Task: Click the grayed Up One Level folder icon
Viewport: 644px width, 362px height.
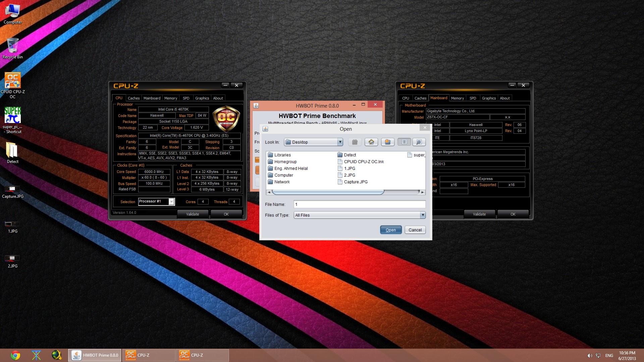Action: [355, 142]
